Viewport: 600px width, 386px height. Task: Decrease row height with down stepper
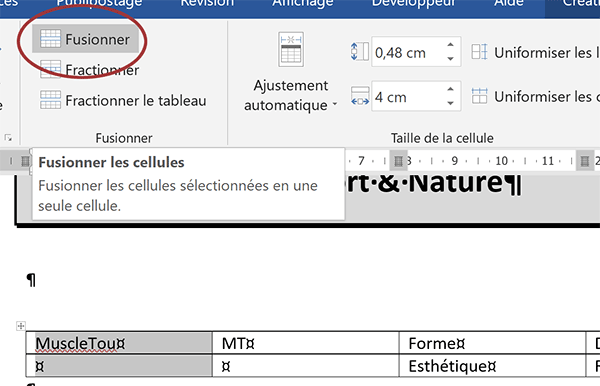(451, 59)
